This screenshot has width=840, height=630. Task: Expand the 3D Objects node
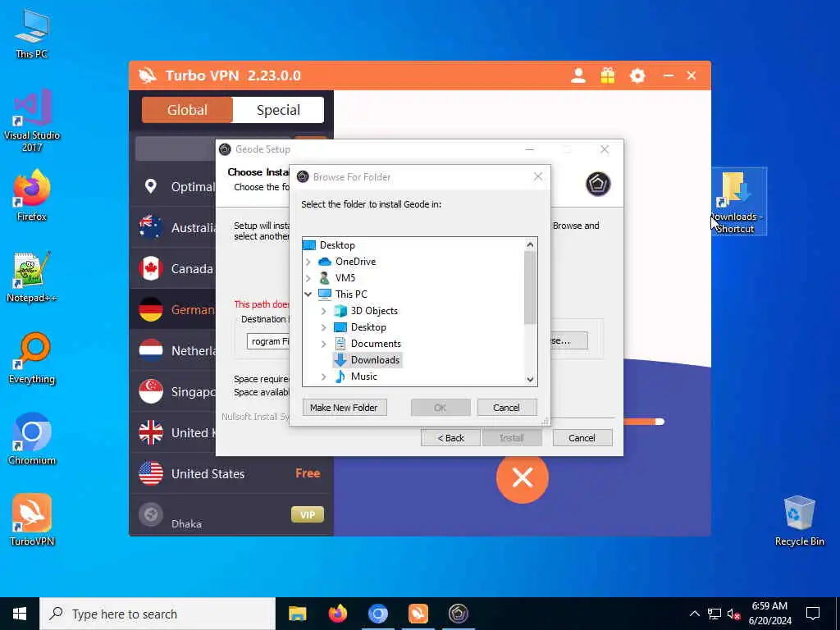(x=323, y=311)
